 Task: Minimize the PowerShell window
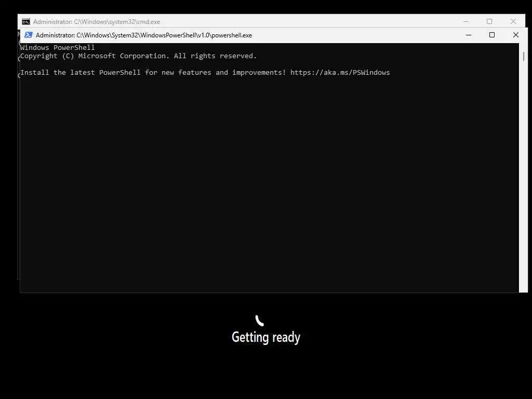coord(469,35)
